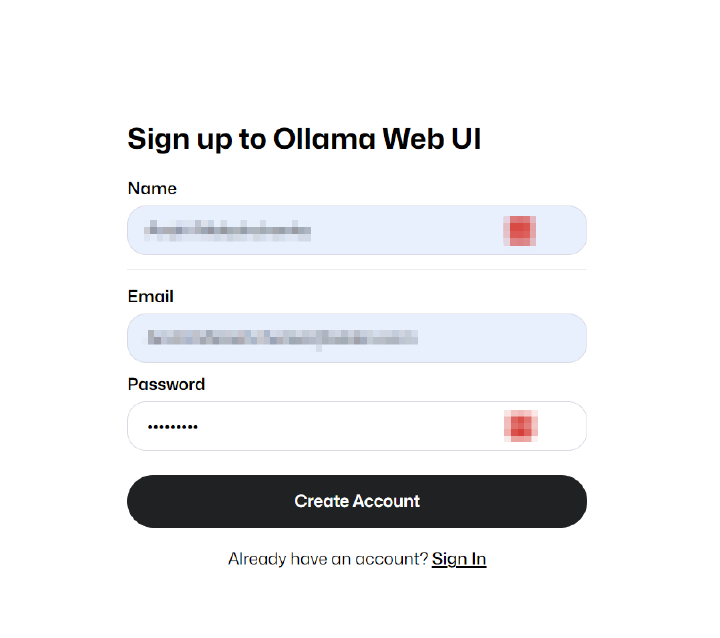The width and height of the screenshot is (720, 638).
Task: Focus the Password input field
Action: click(340, 426)
